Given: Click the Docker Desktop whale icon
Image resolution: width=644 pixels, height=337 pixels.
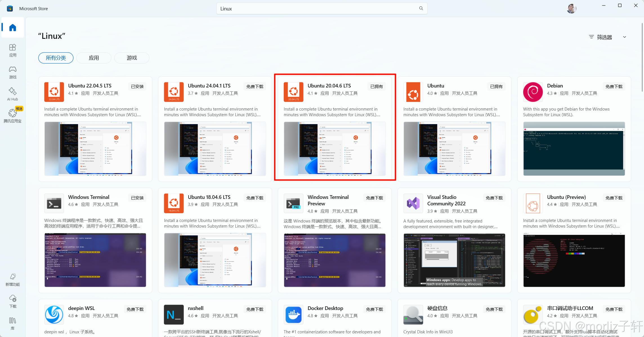Looking at the screenshot, I should coord(294,314).
